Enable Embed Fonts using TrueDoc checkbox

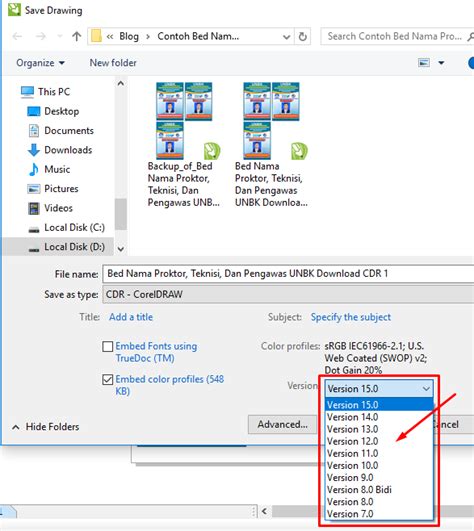pyautogui.click(x=108, y=346)
